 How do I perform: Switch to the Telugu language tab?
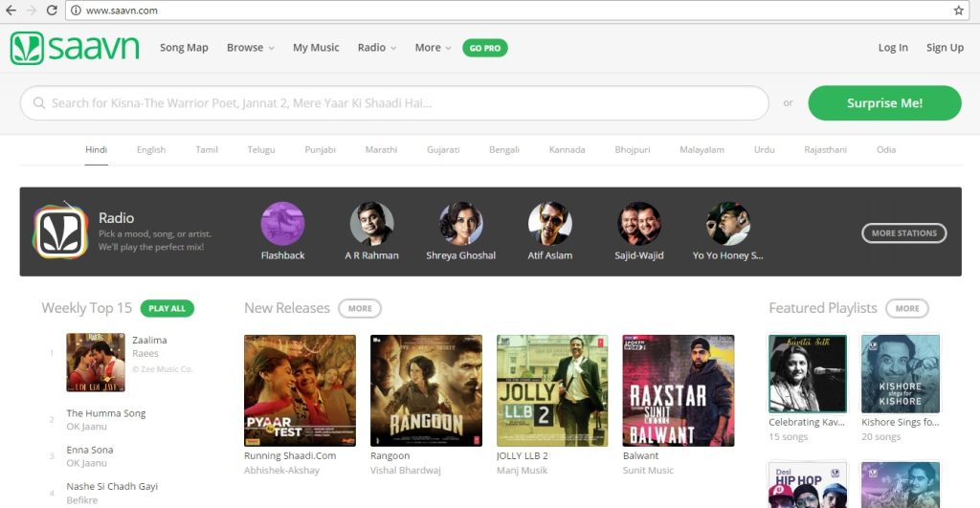click(x=261, y=150)
